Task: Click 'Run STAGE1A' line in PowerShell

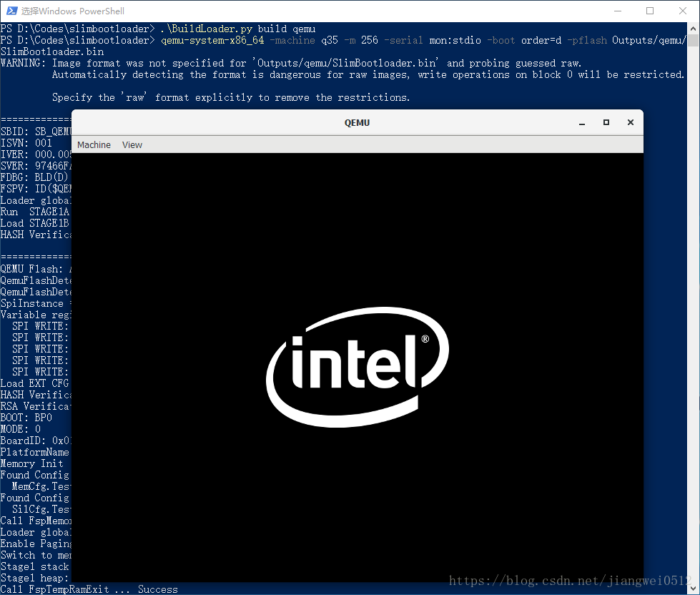Action: click(x=35, y=212)
